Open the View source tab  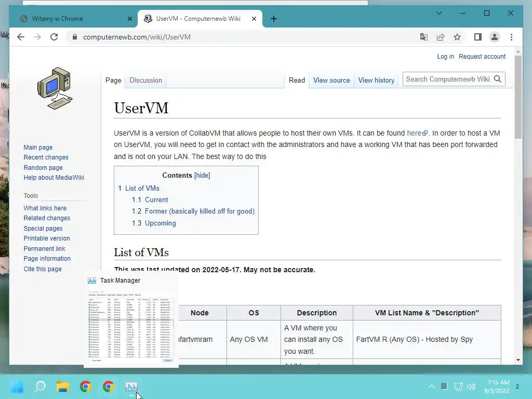tap(331, 81)
